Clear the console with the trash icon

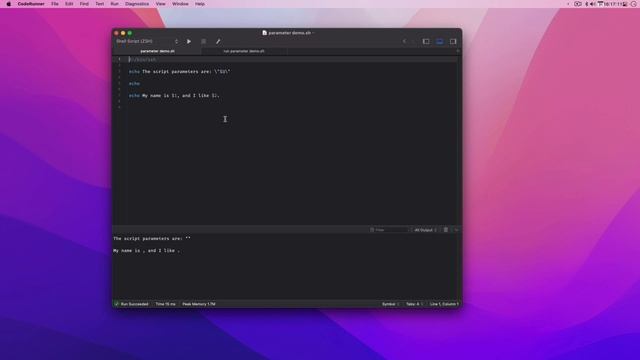[446, 230]
